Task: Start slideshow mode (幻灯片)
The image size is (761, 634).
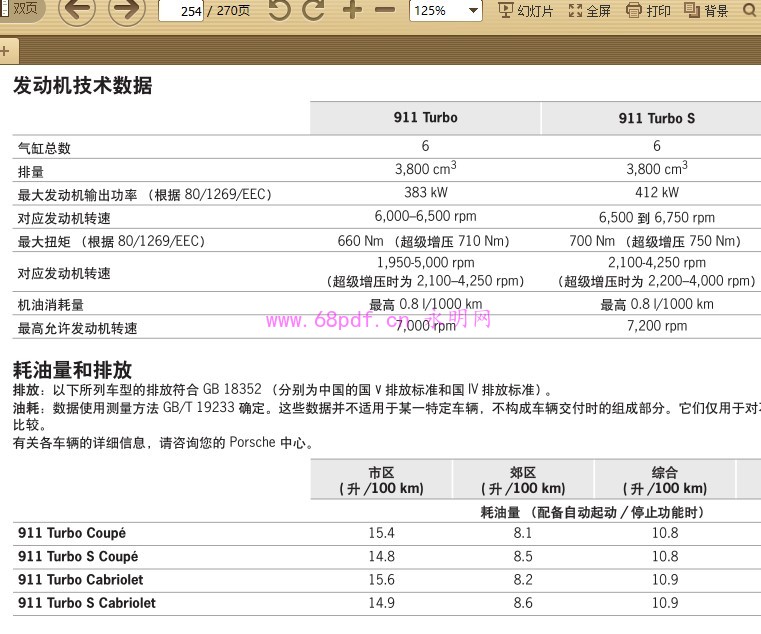Action: tap(525, 11)
